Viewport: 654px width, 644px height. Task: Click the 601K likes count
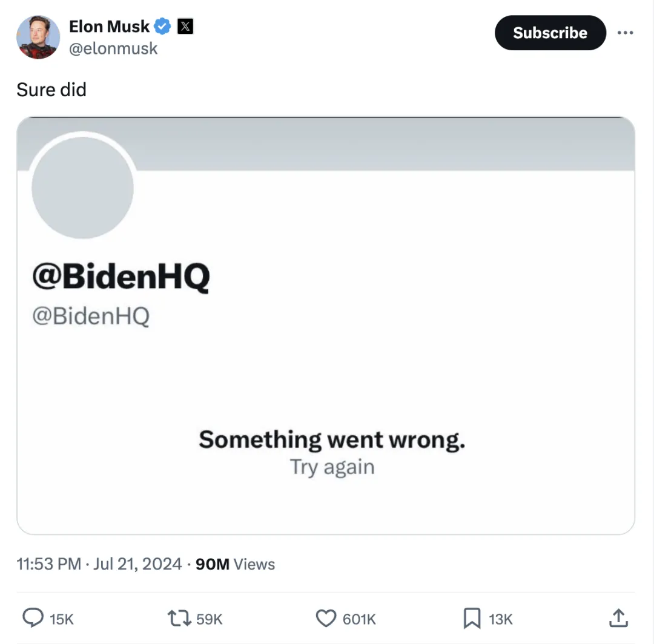point(359,619)
